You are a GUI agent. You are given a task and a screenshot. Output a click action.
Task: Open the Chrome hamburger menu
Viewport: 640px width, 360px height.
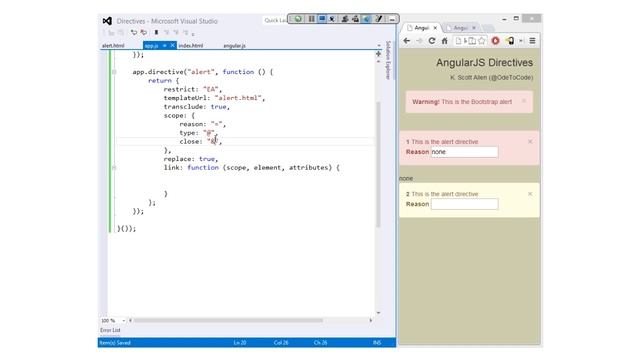tap(532, 41)
